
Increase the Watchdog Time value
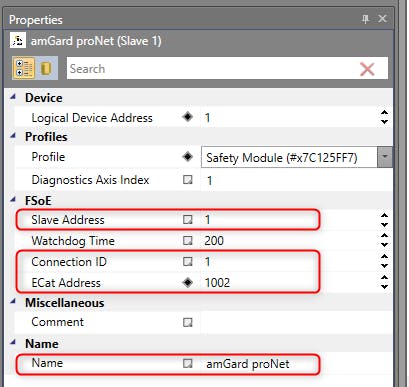click(384, 236)
